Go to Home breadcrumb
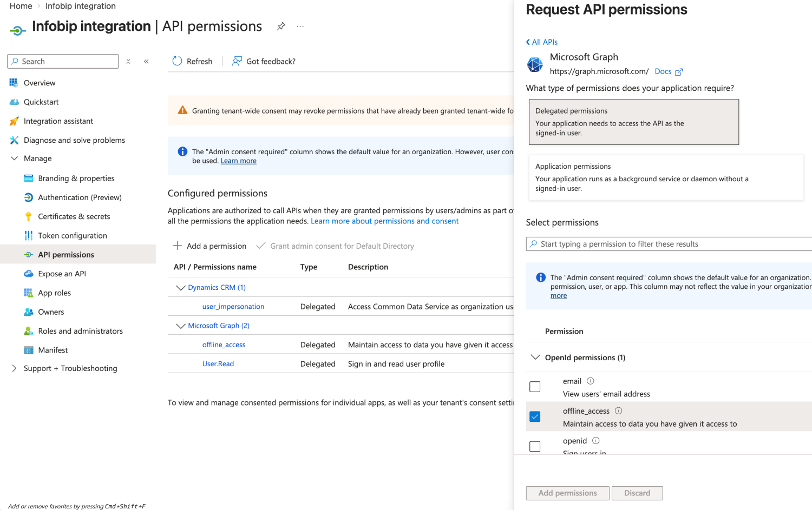Screen dimensions: 812x510 click(20, 6)
